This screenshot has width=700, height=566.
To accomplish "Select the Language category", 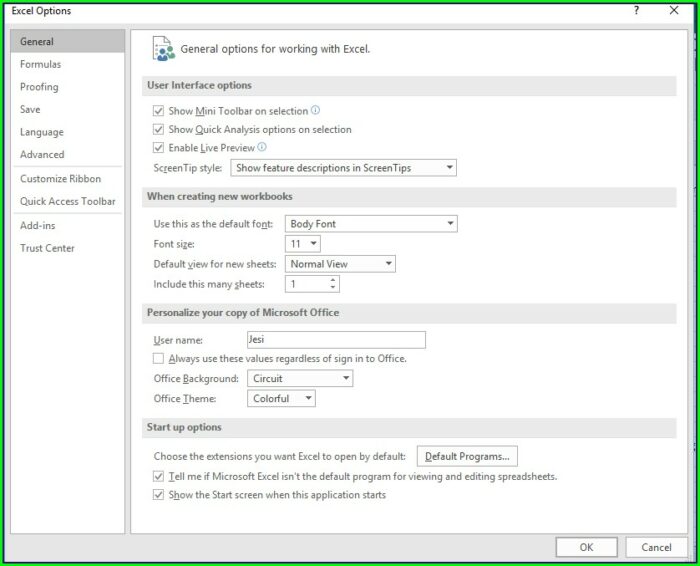I will click(x=67, y=132).
